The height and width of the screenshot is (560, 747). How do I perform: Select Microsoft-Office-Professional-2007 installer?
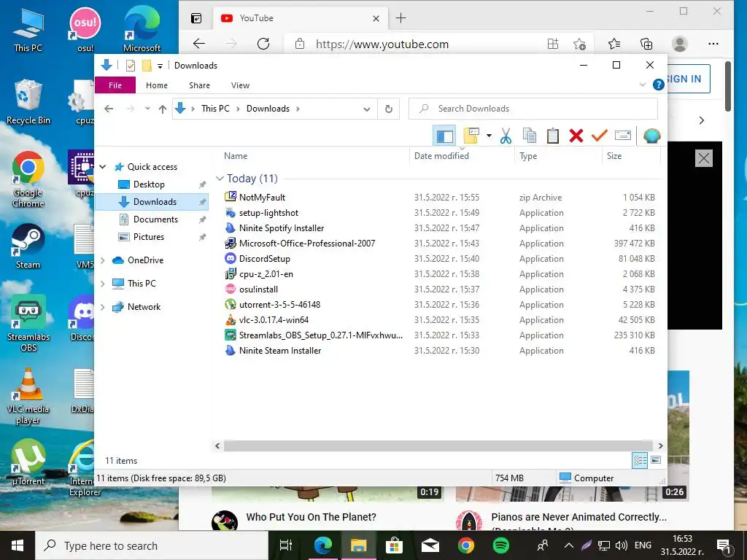[x=307, y=244]
